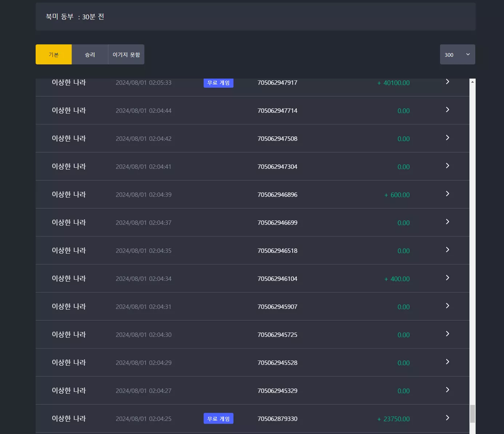Click the dropdown arrow beside 300
Screen dimensions: 504x434
pos(468,55)
